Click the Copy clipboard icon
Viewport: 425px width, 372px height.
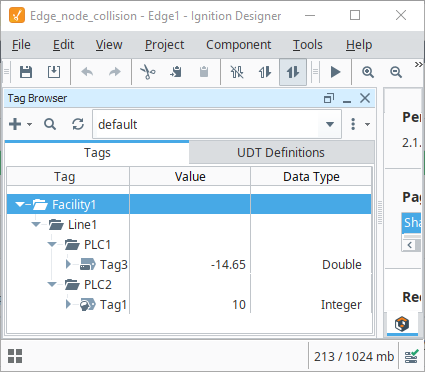click(176, 72)
